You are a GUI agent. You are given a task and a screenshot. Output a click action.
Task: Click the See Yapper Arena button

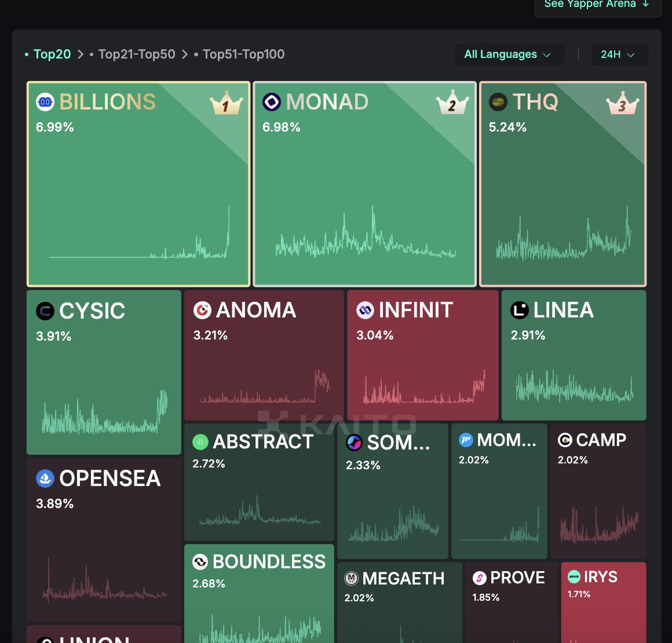point(598,5)
